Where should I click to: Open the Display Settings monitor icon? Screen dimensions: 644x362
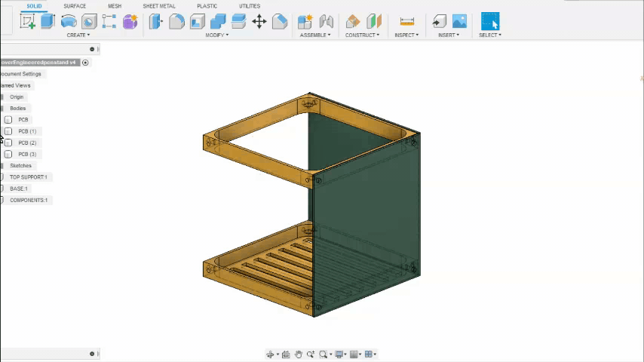[x=339, y=354]
